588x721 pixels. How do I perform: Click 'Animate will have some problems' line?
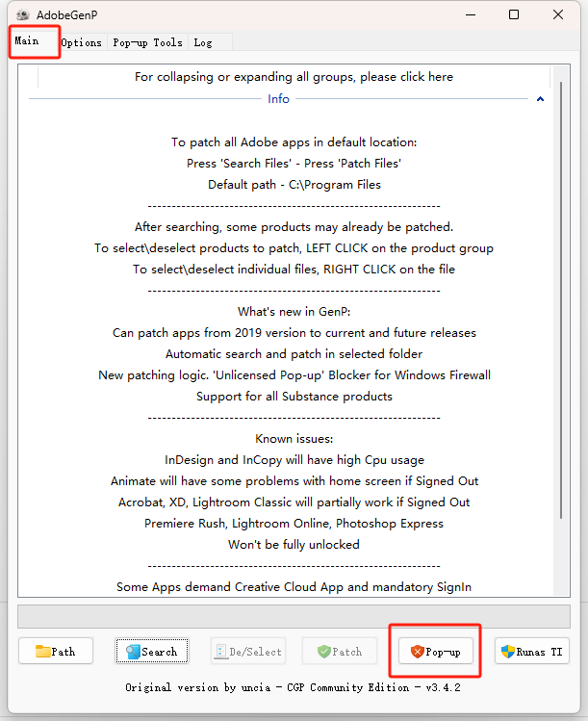294,481
